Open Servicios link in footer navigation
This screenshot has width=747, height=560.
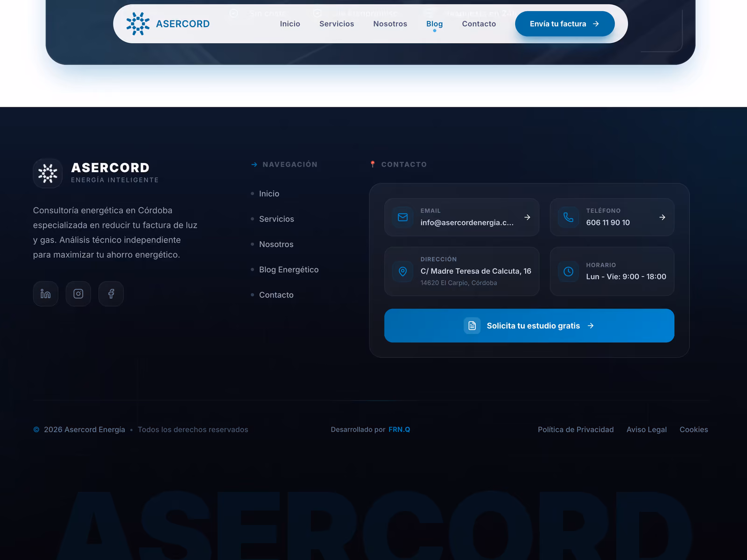click(276, 219)
